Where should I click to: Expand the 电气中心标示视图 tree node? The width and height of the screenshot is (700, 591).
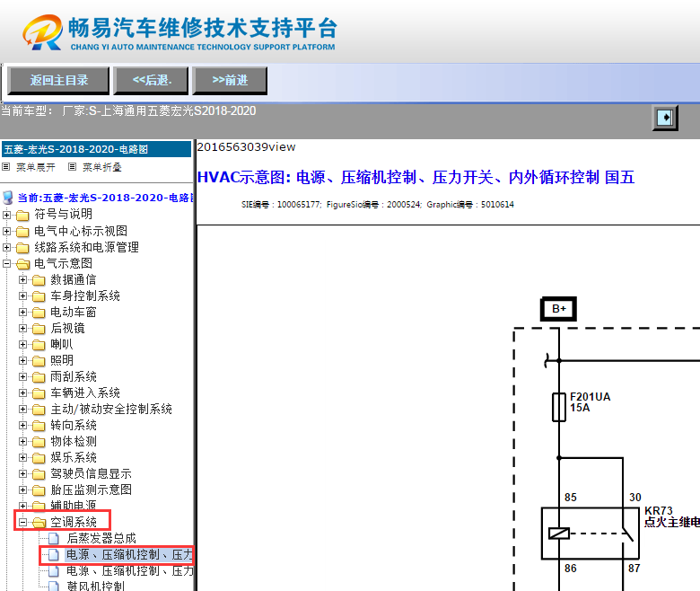pyautogui.click(x=6, y=232)
